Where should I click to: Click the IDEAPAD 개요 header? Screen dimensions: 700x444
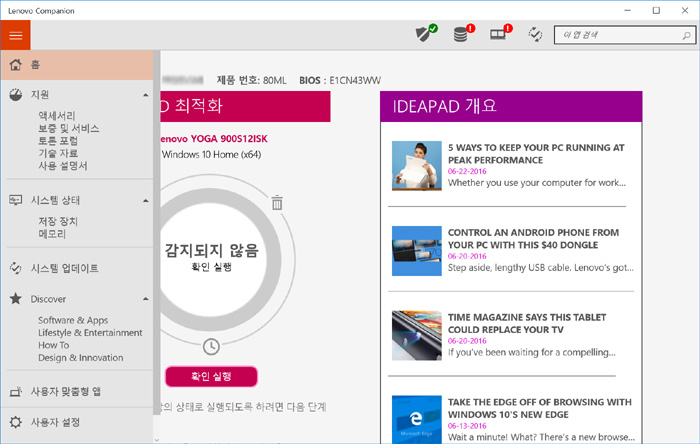click(511, 106)
